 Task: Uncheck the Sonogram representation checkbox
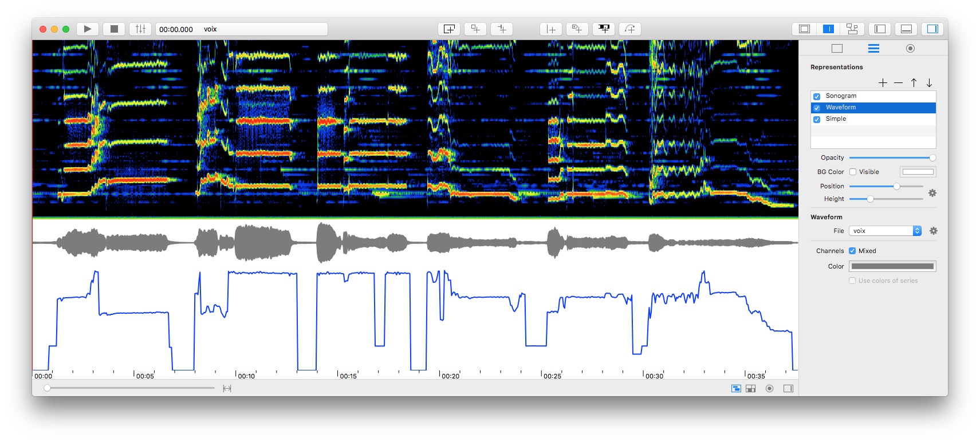(x=817, y=96)
